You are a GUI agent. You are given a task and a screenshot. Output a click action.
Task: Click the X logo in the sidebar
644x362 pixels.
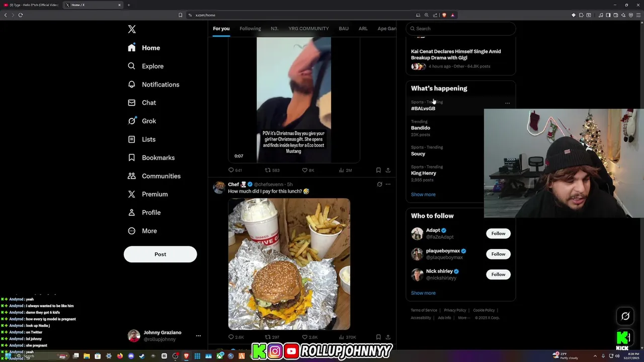132,29
